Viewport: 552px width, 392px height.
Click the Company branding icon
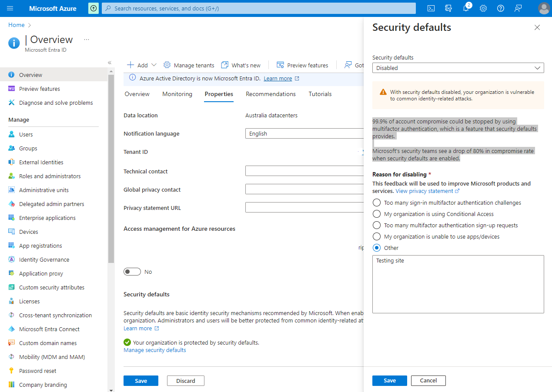click(12, 385)
